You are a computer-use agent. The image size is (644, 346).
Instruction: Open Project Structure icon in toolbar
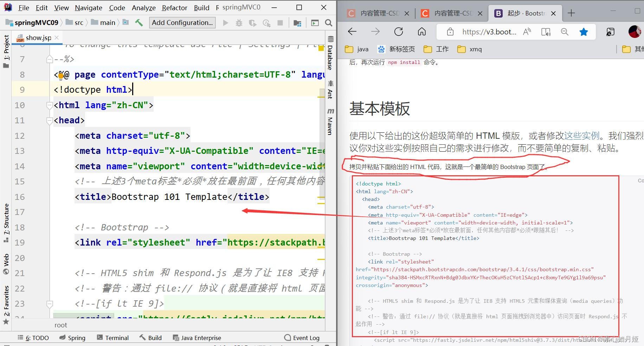point(297,23)
